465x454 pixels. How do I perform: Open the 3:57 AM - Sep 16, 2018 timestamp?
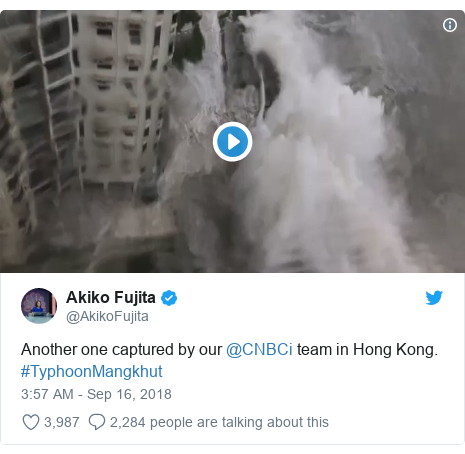pyautogui.click(x=96, y=394)
